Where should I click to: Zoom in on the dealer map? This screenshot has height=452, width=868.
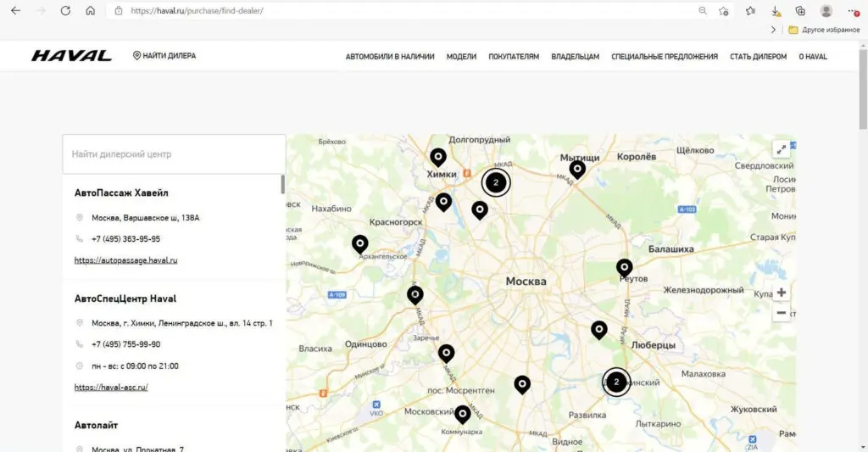tap(781, 293)
